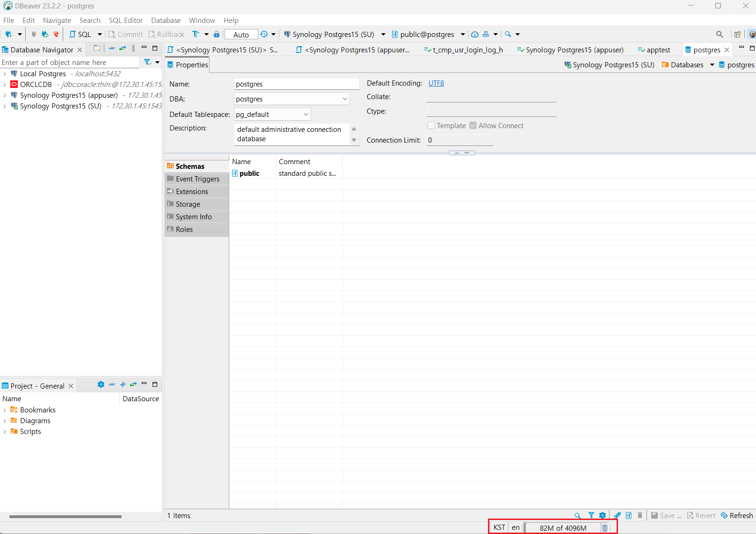Click the Reconnect icon in toolbar
756x534 pixels.
pyautogui.click(x=45, y=34)
